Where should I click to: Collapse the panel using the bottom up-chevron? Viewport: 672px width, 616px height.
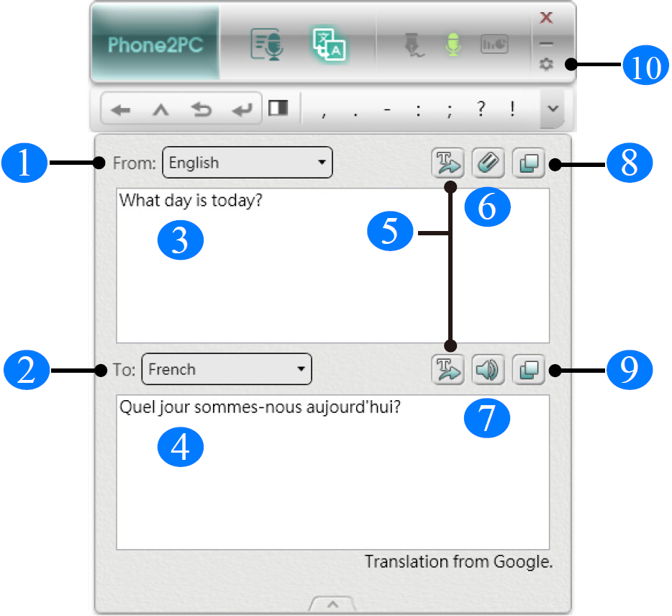coord(332,603)
